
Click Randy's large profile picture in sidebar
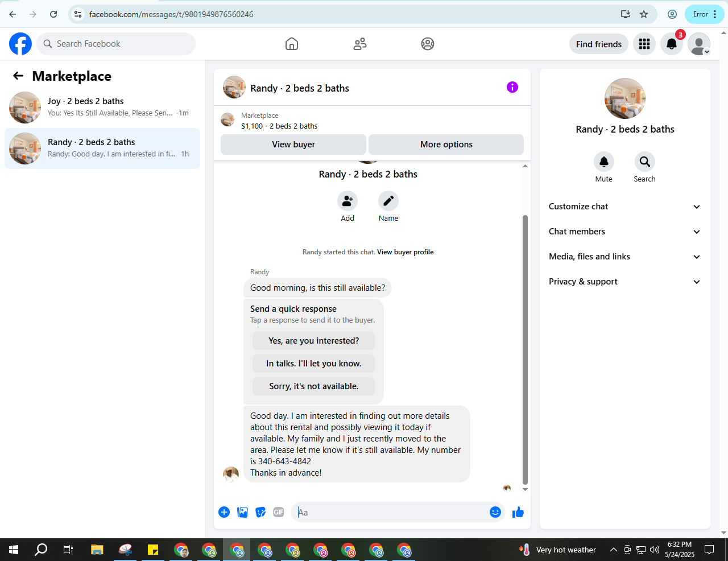click(625, 98)
